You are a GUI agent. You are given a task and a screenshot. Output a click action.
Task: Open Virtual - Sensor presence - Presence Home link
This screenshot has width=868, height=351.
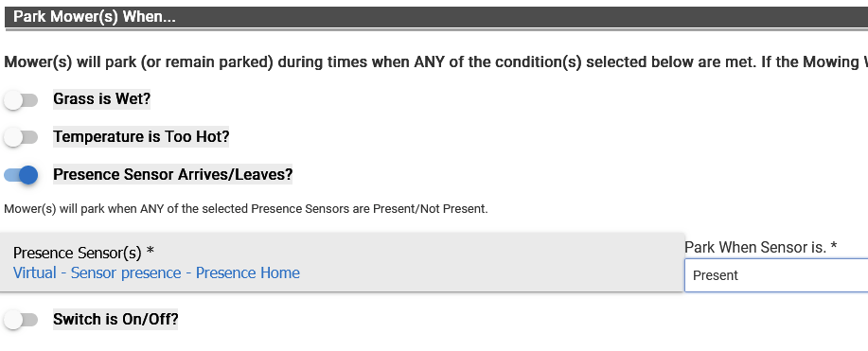156,272
